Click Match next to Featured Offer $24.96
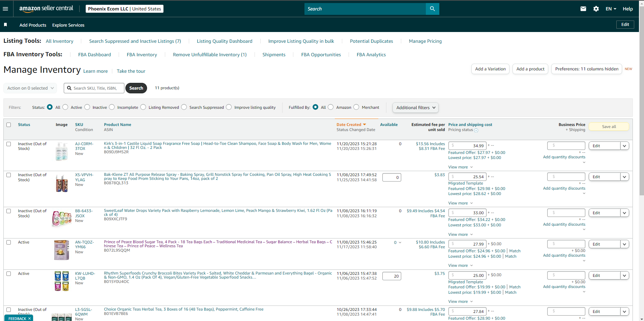644x321 pixels. pyautogui.click(x=515, y=251)
